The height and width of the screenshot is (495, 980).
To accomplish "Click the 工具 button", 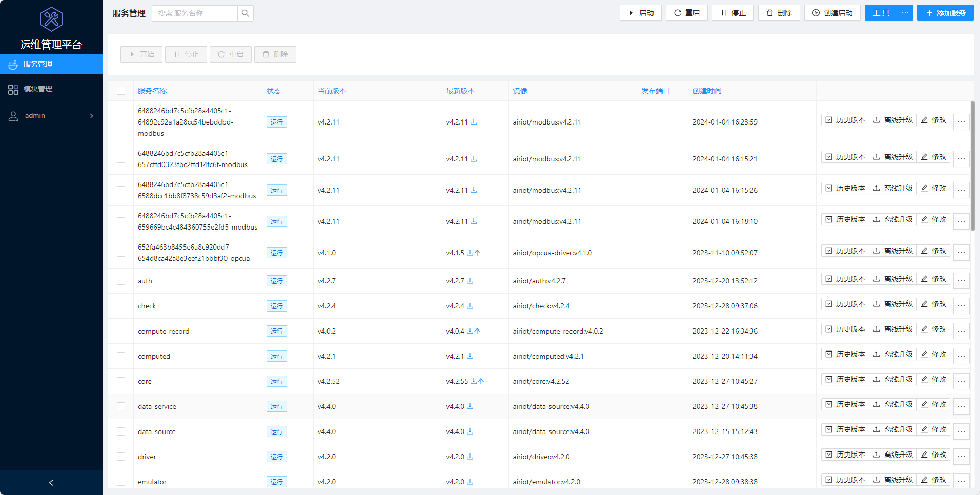I will (881, 13).
